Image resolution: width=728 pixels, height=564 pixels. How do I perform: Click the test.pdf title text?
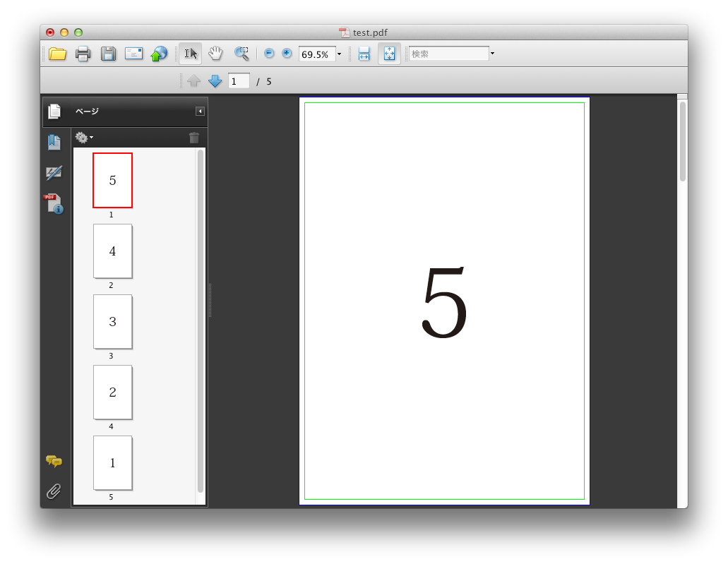tap(370, 32)
